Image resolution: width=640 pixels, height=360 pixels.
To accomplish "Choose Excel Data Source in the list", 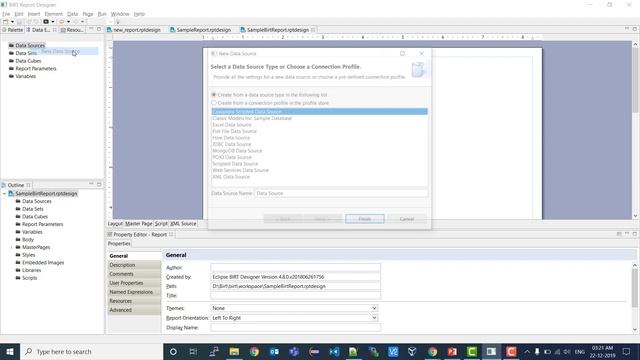I will [231, 124].
